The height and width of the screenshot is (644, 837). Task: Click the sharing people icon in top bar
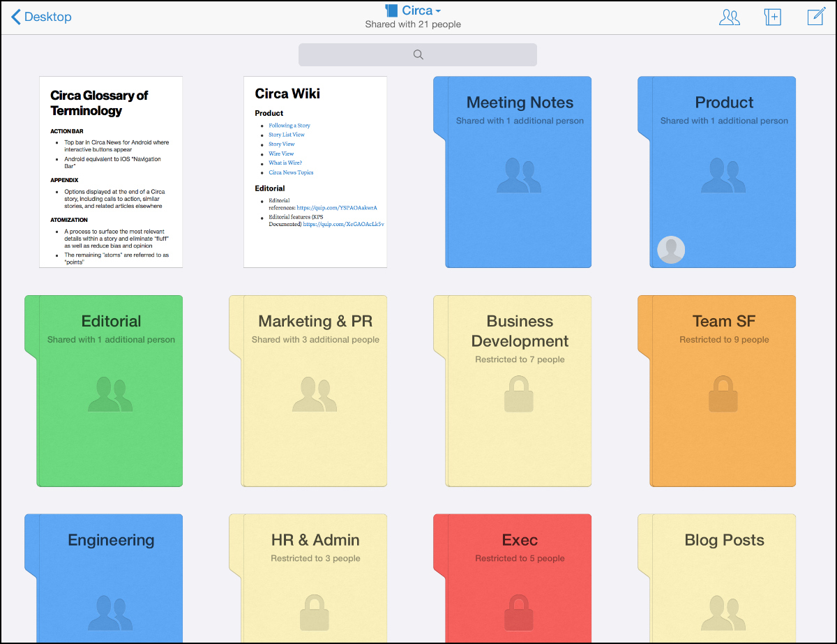point(729,17)
